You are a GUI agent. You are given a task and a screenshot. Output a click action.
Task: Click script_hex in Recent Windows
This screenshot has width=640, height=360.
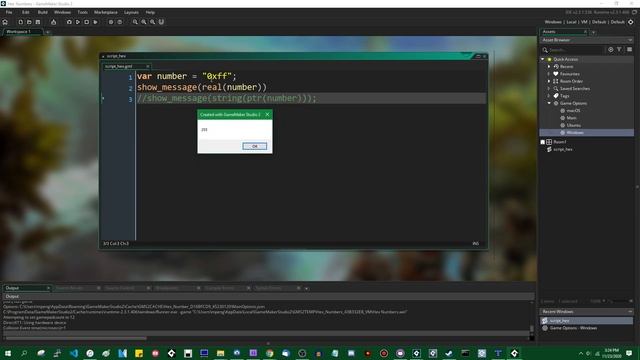[587, 320]
